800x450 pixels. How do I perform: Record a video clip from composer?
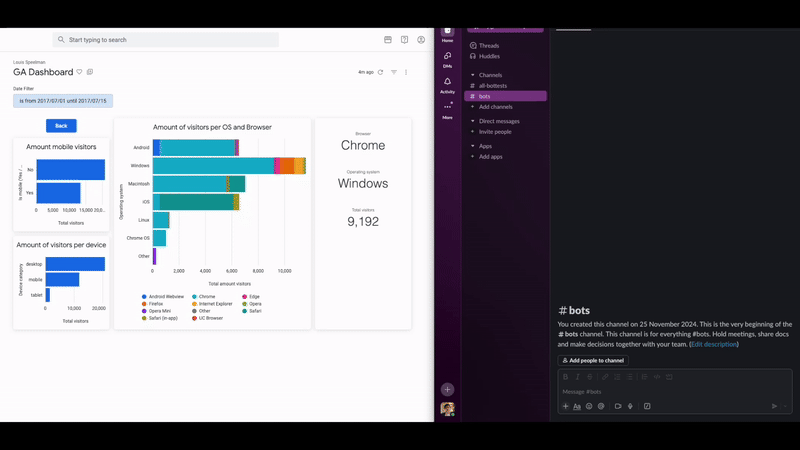pyautogui.click(x=618, y=406)
